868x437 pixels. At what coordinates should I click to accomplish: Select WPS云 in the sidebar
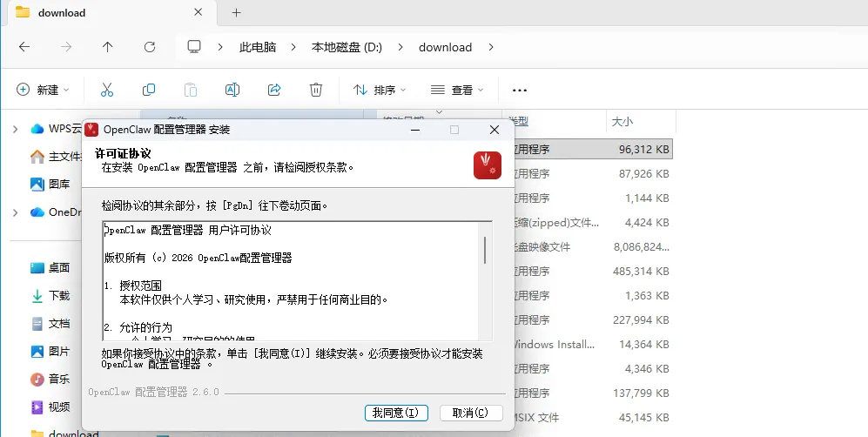click(x=56, y=129)
